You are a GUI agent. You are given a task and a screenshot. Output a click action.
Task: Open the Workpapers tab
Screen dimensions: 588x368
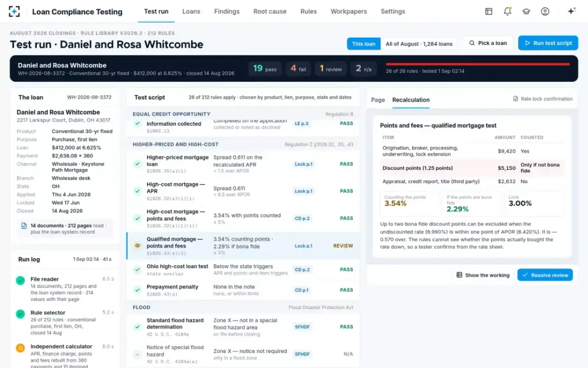(x=349, y=11)
